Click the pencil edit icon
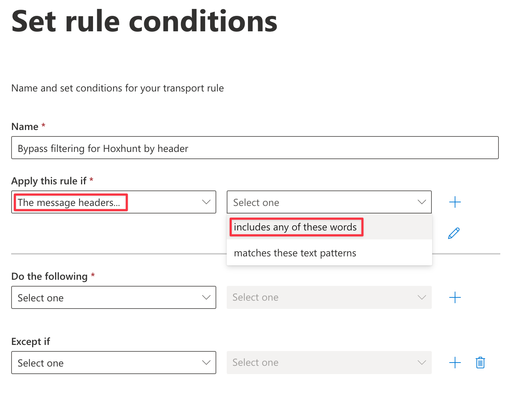 click(x=454, y=233)
